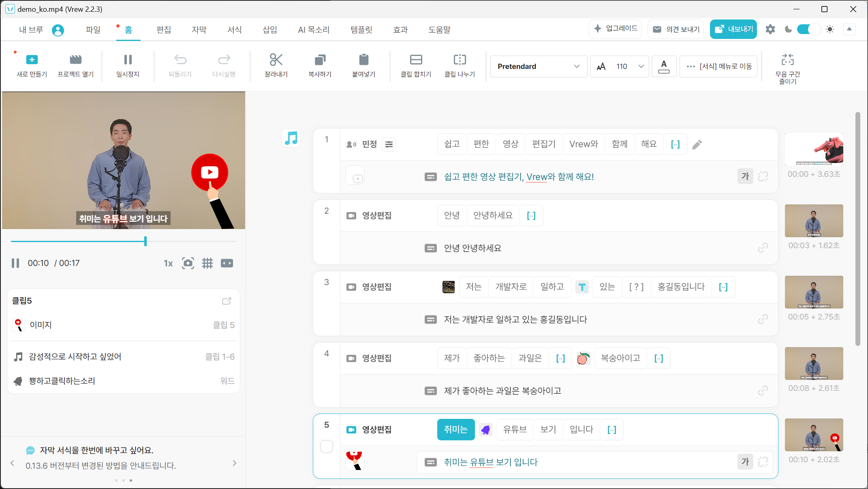868x489 pixels.
Task: Click the clip 1 caption text field
Action: click(x=519, y=177)
